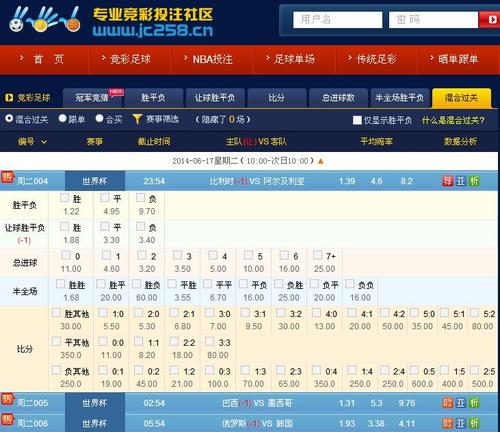
Task: Click the 巴西 VS 墨西哥 match title
Action: coord(257,403)
